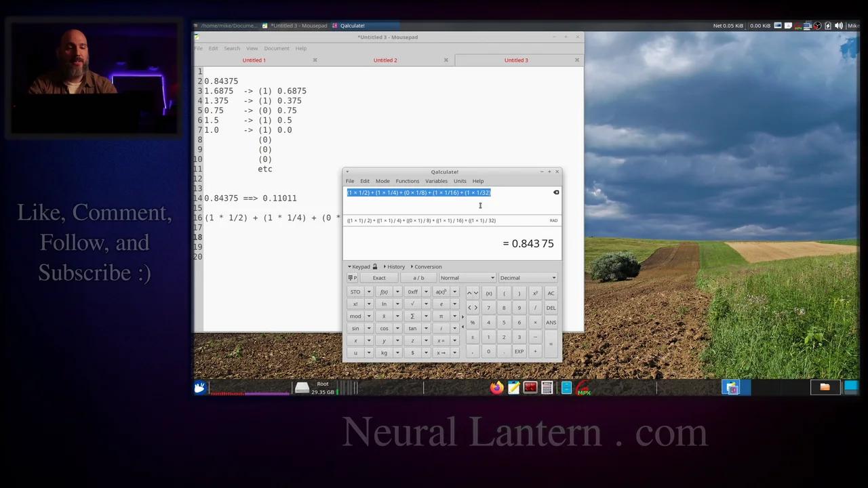This screenshot has width=868, height=488.
Task: Open the Normal display mode dropdown
Action: (467, 277)
